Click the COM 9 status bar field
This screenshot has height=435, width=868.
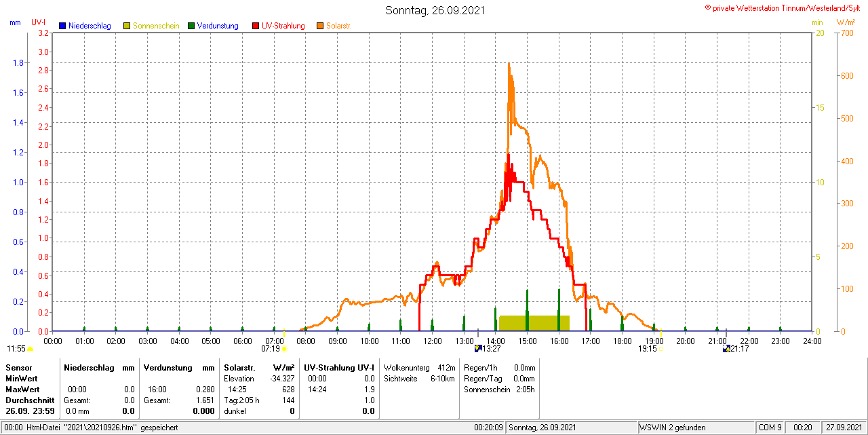770,428
